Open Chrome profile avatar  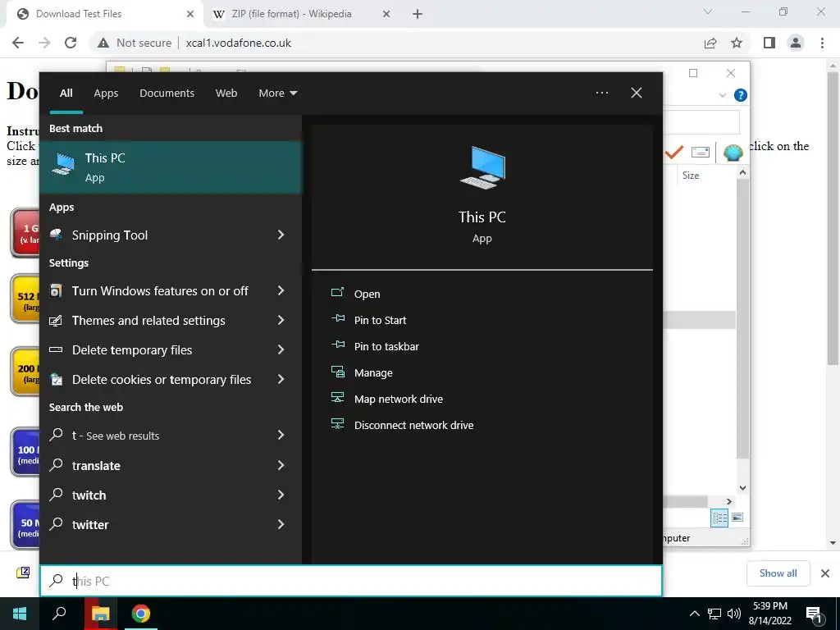point(796,43)
